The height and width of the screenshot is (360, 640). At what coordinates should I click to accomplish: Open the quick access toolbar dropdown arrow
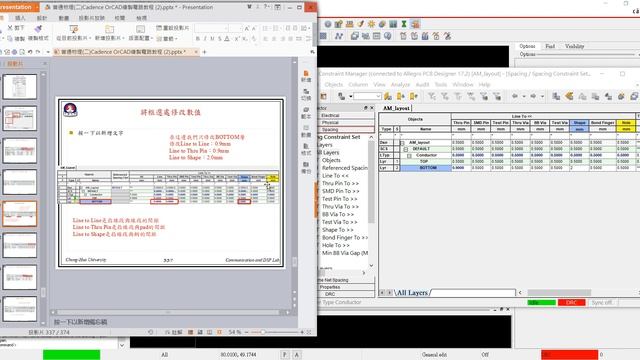(47, 52)
